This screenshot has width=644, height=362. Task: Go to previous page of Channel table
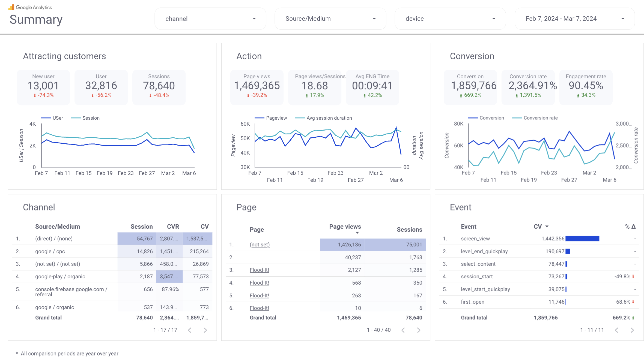click(190, 330)
